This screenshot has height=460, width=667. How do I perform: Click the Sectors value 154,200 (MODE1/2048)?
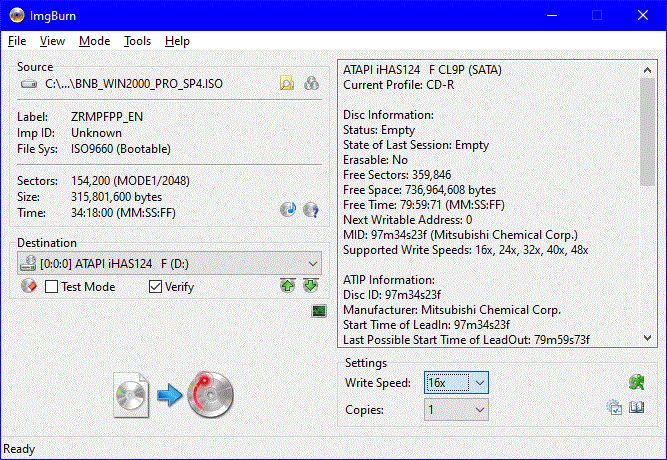coord(130,181)
